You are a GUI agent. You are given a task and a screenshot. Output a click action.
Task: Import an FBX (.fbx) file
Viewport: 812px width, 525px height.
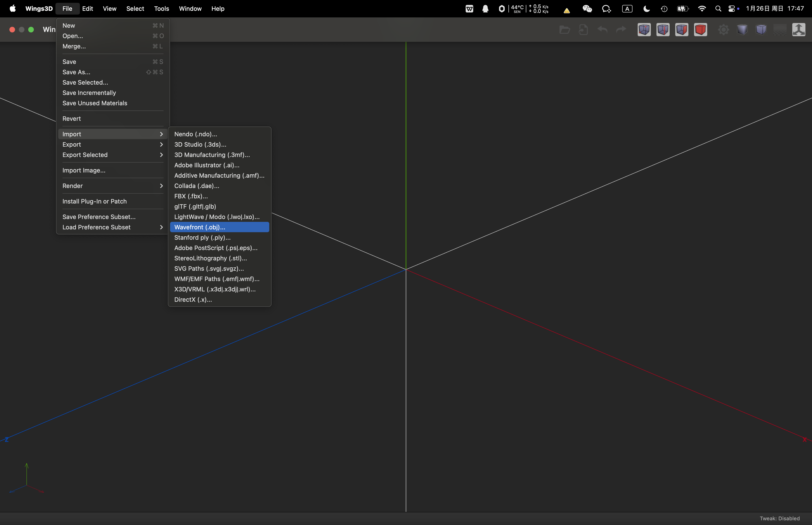pyautogui.click(x=219, y=196)
